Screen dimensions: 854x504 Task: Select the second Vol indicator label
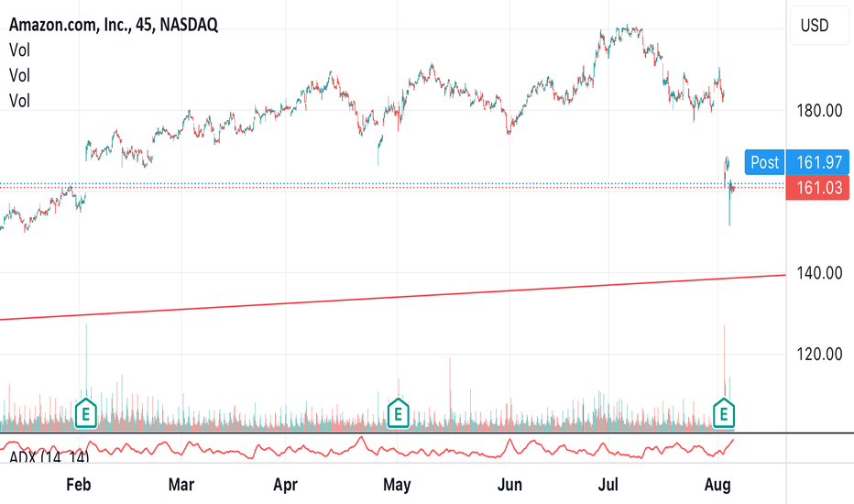point(19,75)
